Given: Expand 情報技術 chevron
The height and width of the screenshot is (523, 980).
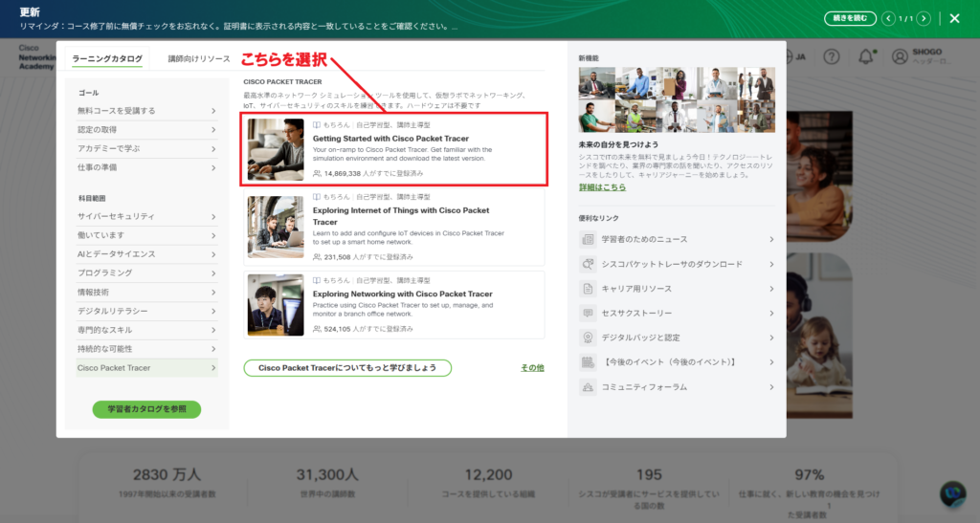Looking at the screenshot, I should pos(213,292).
